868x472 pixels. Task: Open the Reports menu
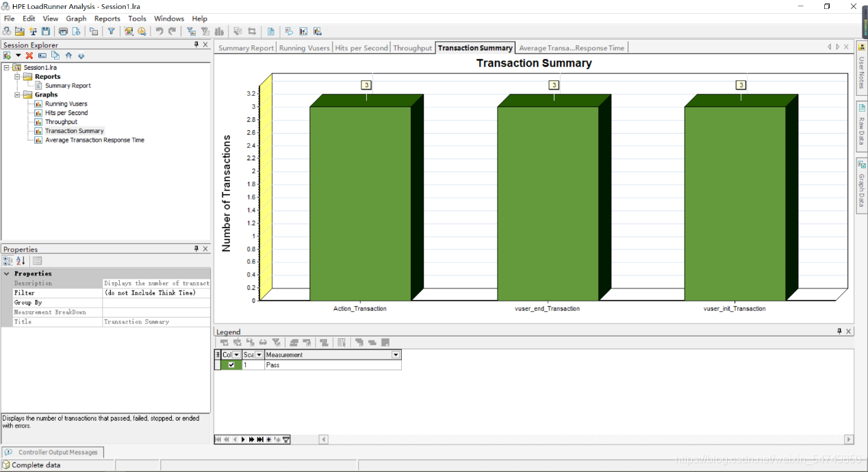point(107,18)
